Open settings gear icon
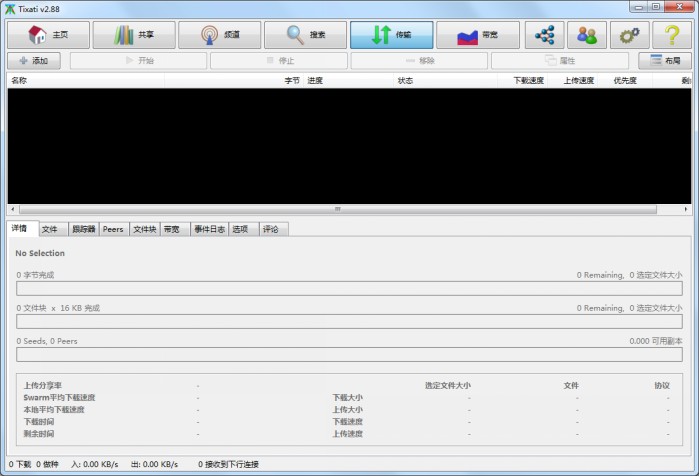 629,35
